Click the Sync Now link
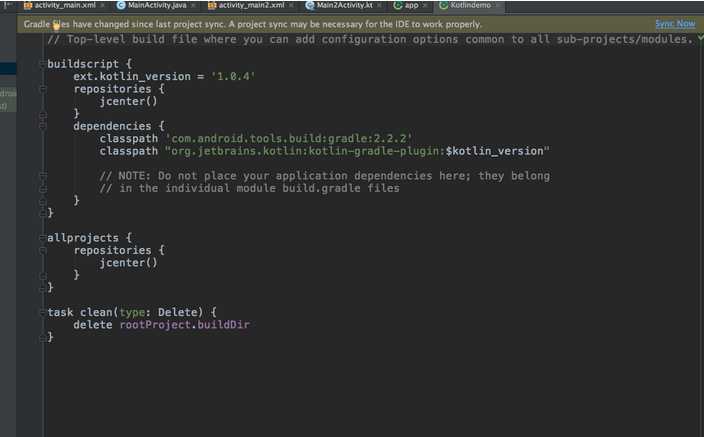The image size is (704, 437). 675,24
